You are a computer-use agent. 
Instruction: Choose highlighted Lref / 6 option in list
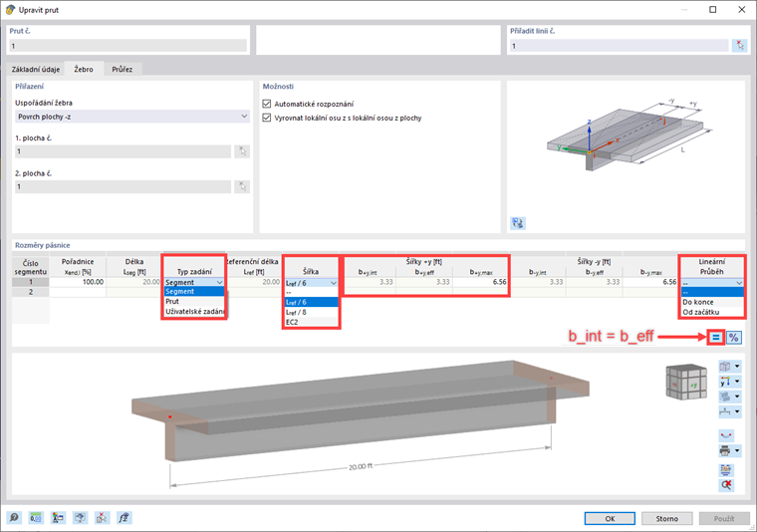tap(311, 302)
